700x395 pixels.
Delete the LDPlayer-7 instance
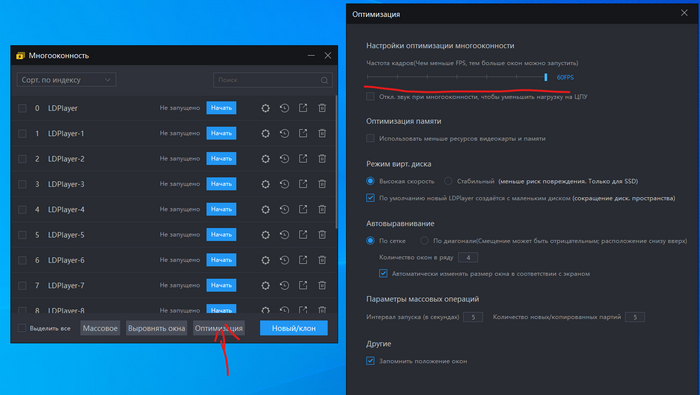point(322,285)
